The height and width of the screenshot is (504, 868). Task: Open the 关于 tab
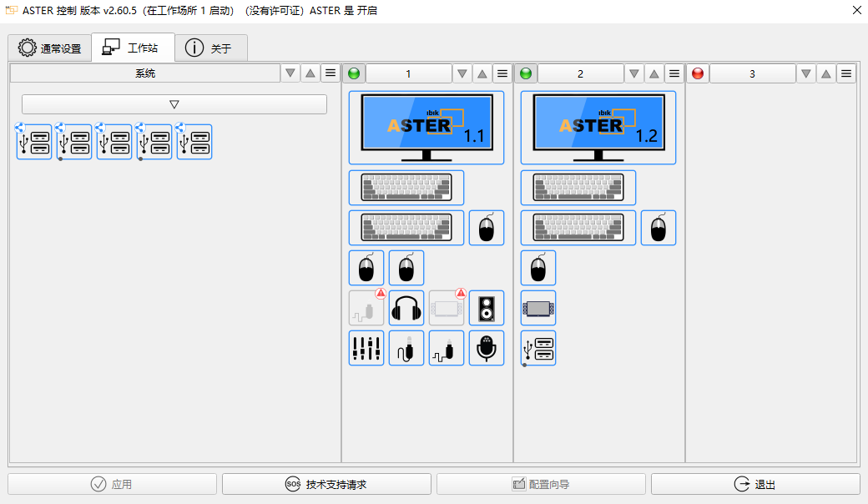pos(211,48)
